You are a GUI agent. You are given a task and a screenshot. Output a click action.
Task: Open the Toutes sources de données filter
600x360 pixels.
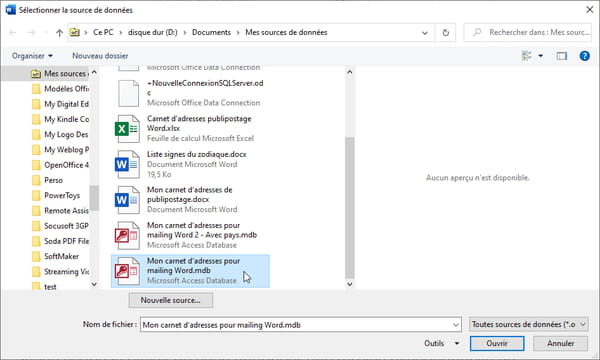coord(528,324)
